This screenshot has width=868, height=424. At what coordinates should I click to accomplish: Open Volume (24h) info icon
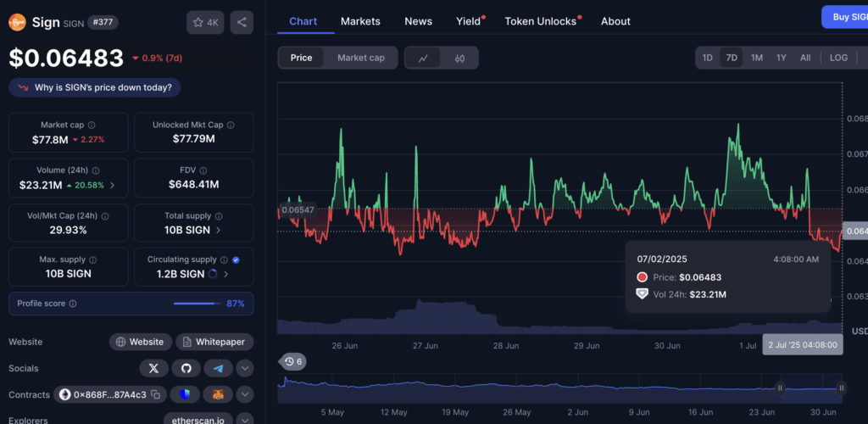tap(96, 170)
